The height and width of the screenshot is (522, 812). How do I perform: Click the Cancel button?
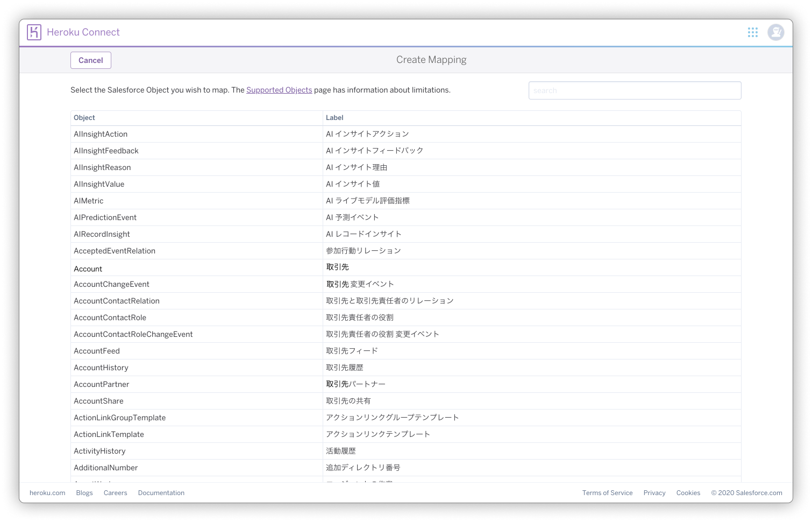coord(90,60)
